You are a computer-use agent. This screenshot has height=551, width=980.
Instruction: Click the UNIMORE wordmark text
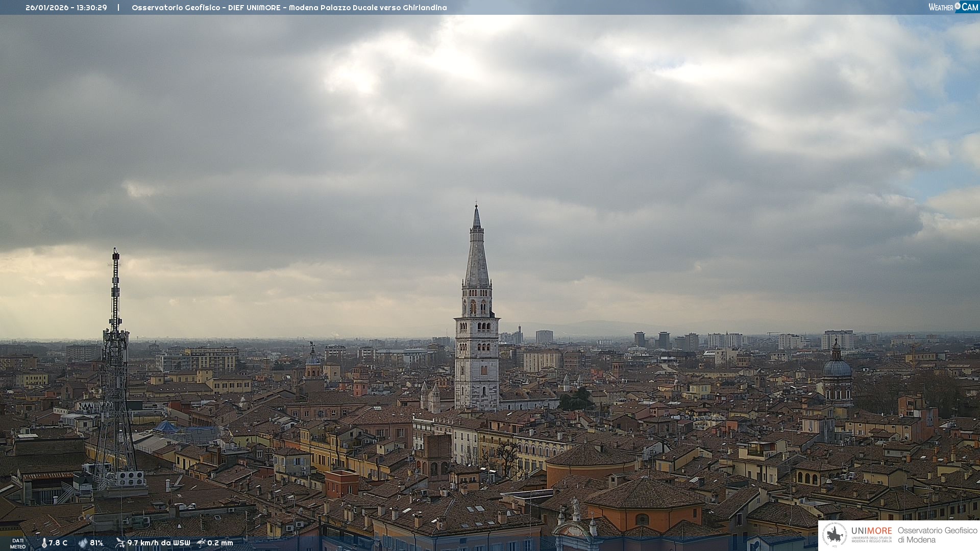pos(871,531)
